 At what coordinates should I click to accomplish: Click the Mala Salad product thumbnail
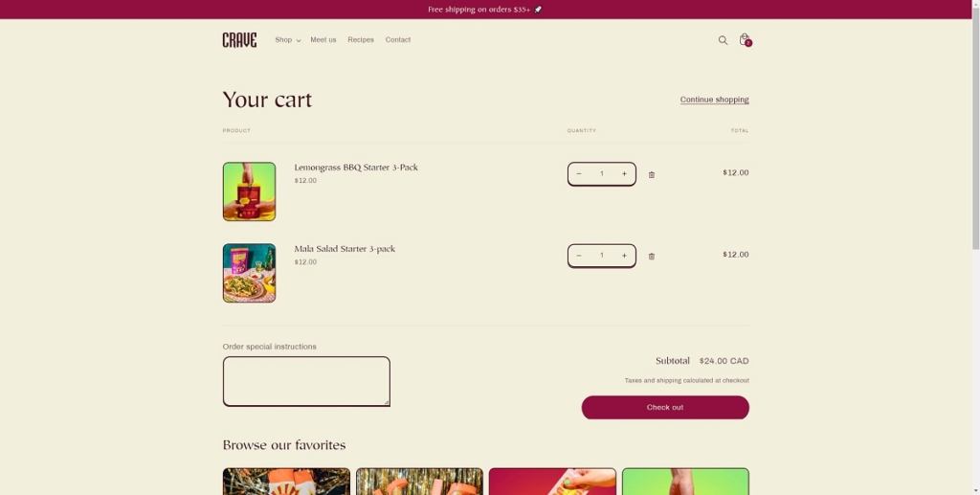(x=250, y=273)
